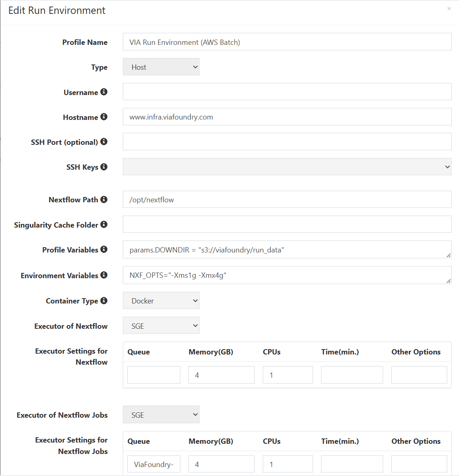Viewport: 459px width, 476px height.
Task: Click the Container Type info icon
Action: [104, 301]
